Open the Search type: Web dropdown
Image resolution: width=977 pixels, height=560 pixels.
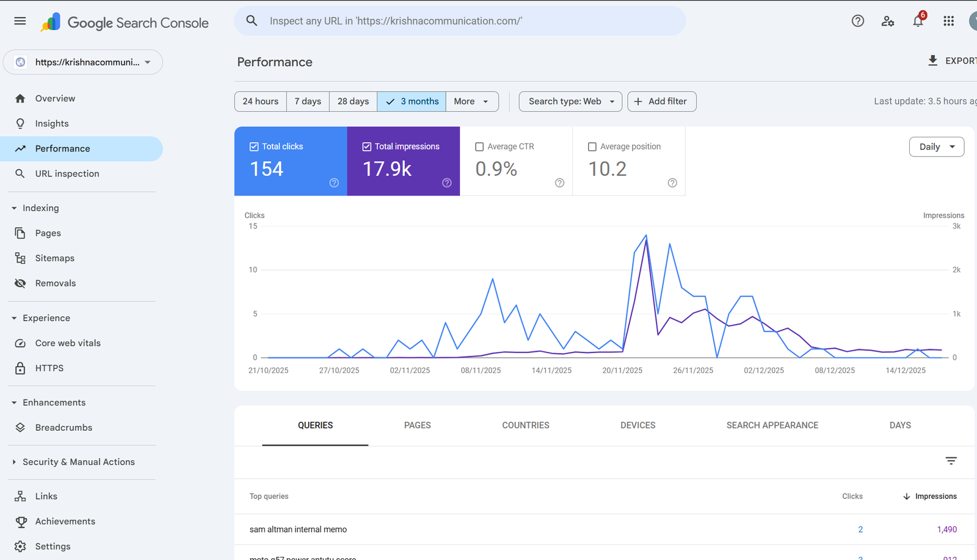570,101
